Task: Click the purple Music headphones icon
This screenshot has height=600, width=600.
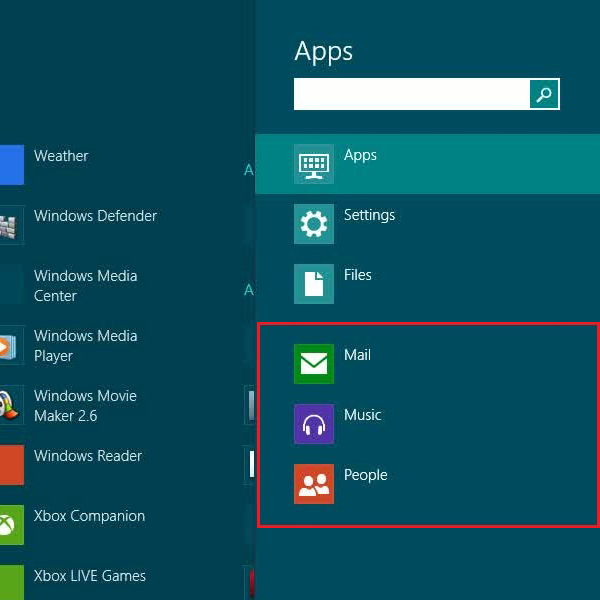Action: pos(314,424)
